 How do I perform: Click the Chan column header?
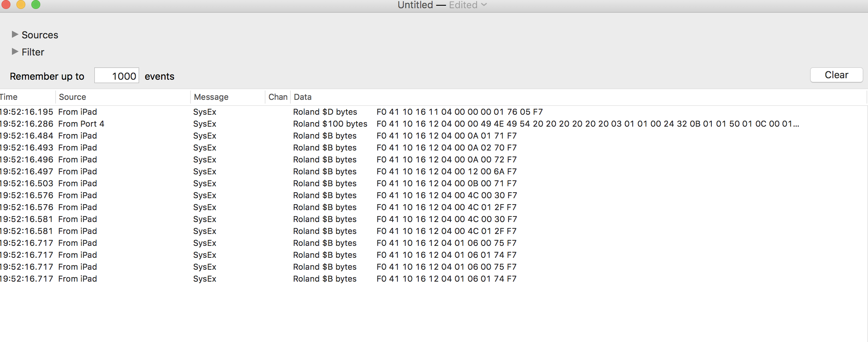pos(278,97)
